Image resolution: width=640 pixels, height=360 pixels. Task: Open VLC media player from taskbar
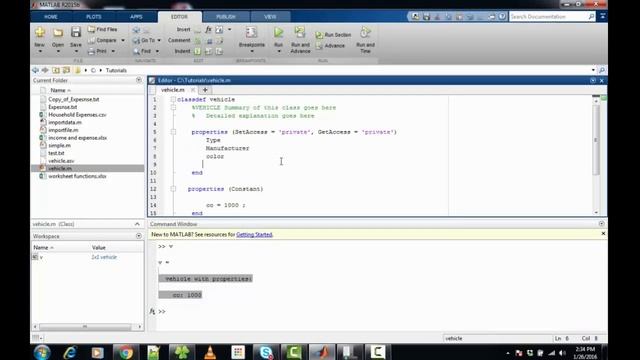(210, 352)
